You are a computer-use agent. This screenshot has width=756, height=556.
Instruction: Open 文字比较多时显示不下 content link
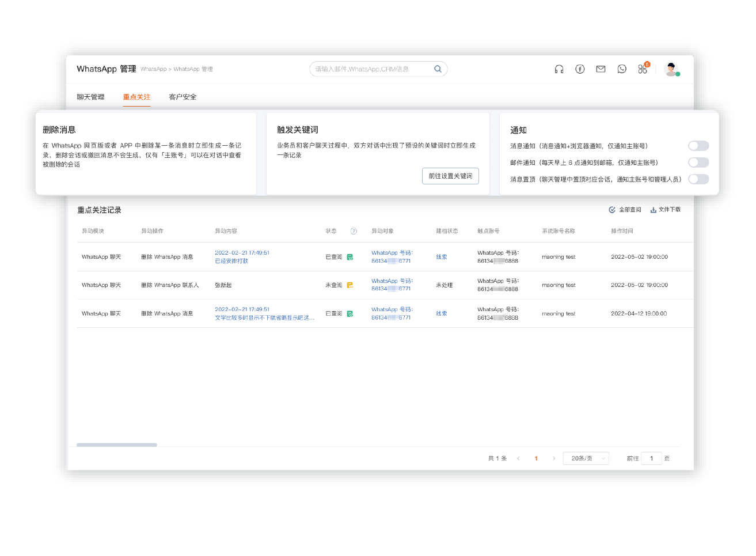(265, 317)
